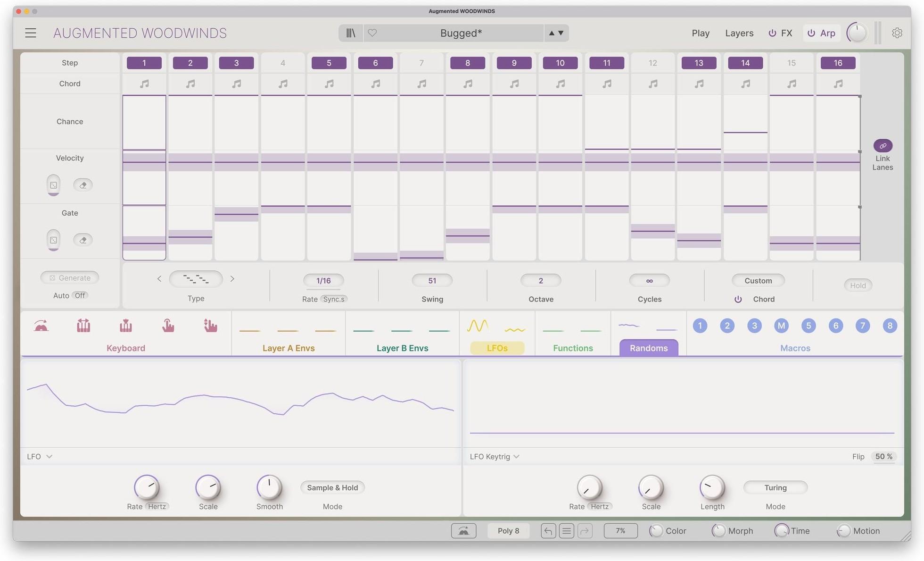Switch to the LFOs tab
Viewport: 924px width, 561px height.
point(497,348)
